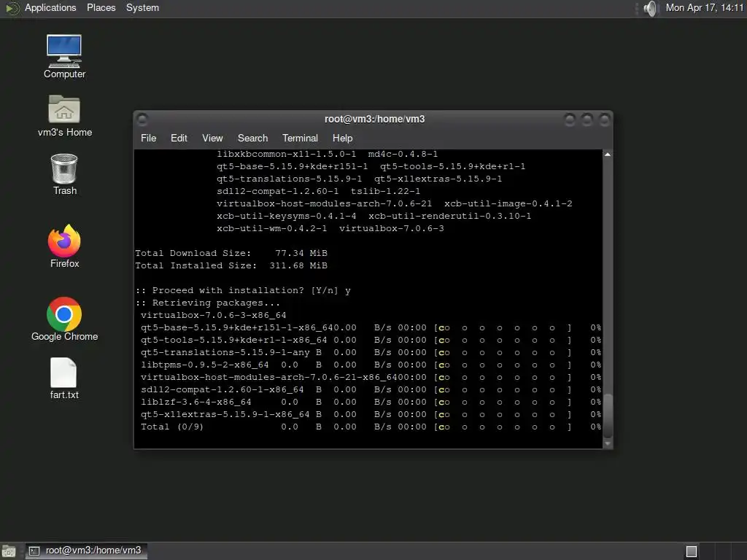Screen dimensions: 747x560
Task: Open the terminal View menu
Action: tap(212, 138)
